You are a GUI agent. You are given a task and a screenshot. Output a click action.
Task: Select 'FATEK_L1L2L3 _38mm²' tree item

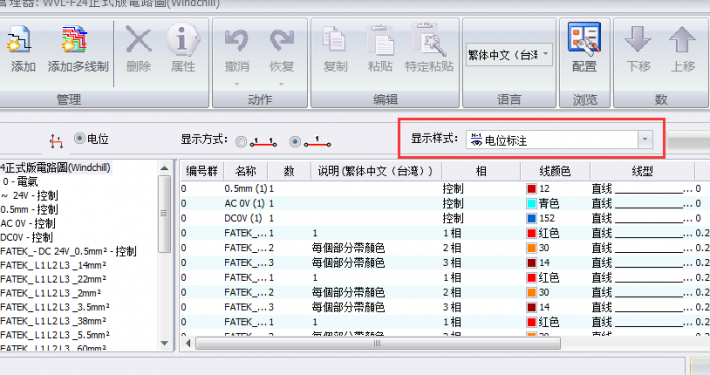coord(53,321)
